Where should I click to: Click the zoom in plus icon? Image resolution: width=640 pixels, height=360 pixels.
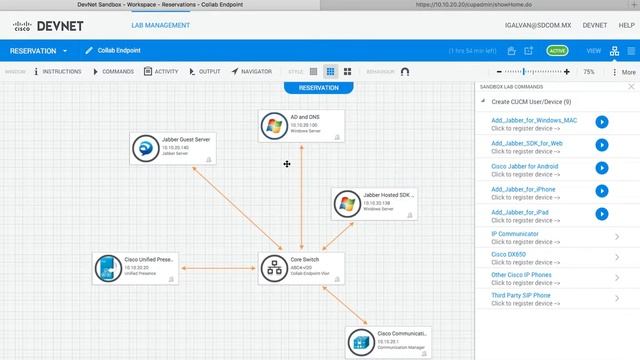pos(567,72)
